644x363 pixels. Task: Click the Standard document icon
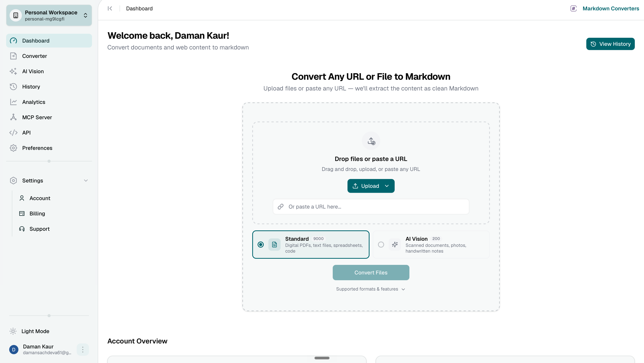pyautogui.click(x=274, y=245)
